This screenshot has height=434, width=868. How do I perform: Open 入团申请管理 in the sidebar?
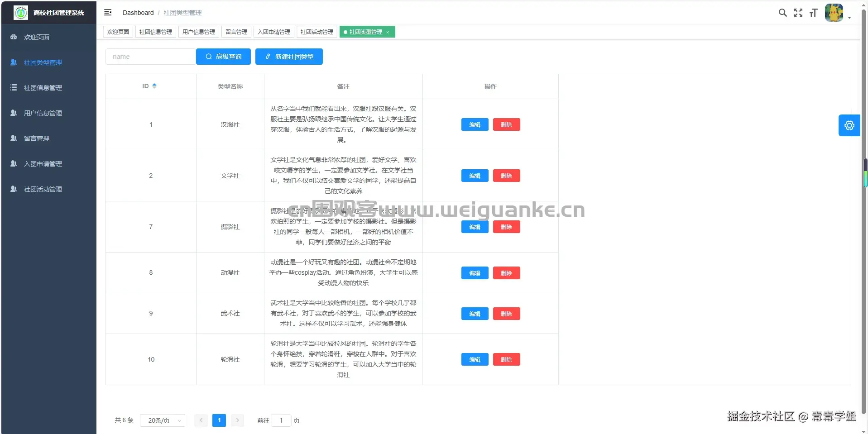coord(48,164)
